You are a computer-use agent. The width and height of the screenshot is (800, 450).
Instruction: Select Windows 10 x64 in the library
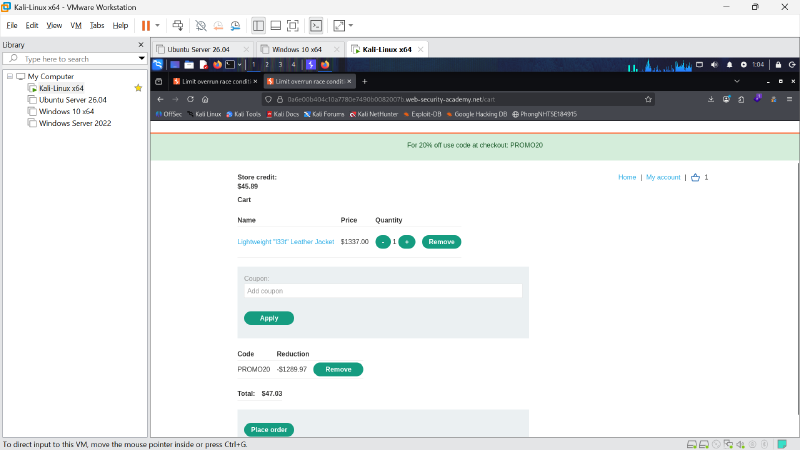point(66,111)
